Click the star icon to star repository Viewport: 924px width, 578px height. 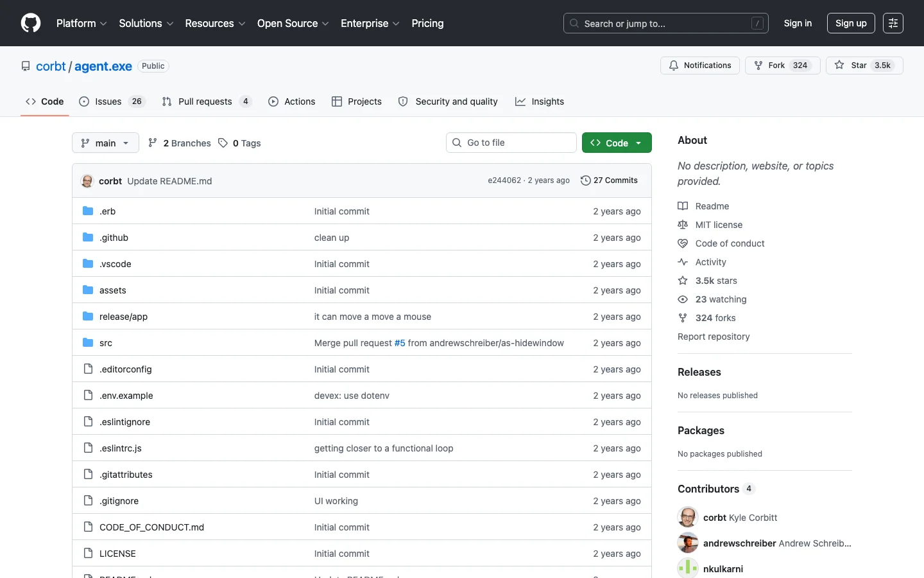[x=839, y=66]
